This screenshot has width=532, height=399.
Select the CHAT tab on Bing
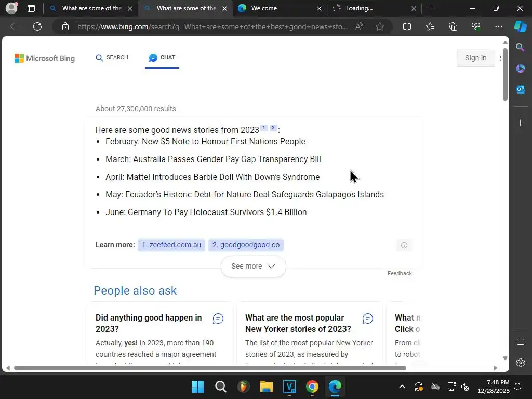click(x=162, y=57)
